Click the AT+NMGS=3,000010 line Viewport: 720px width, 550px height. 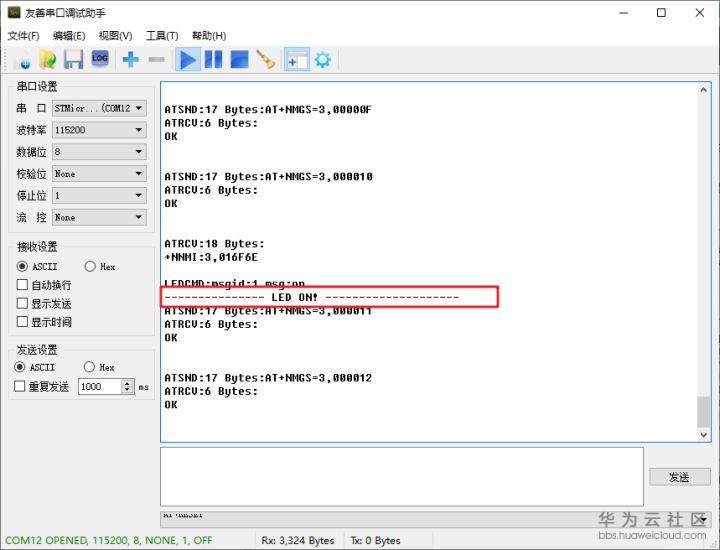coord(269,177)
